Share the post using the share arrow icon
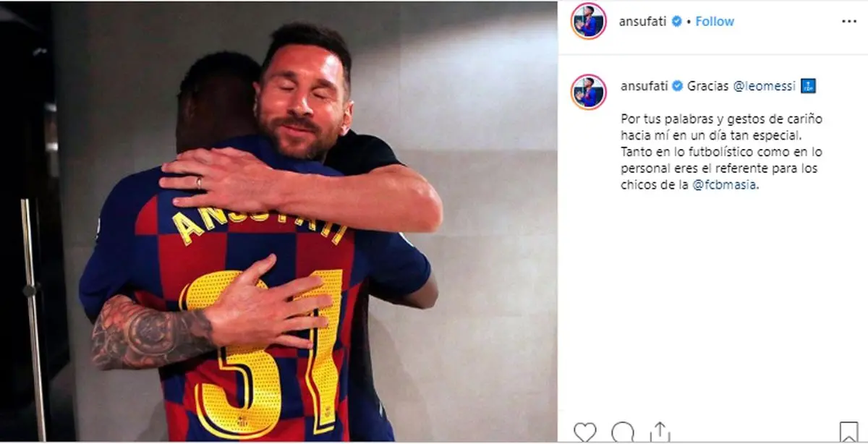Screen dimensions: 868x444 coord(660,432)
